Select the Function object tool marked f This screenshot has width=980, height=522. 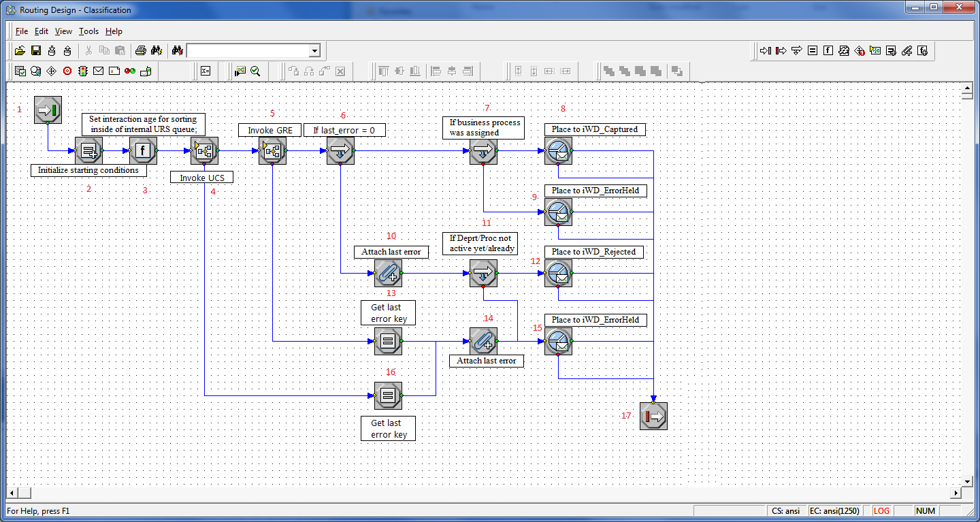pos(828,50)
